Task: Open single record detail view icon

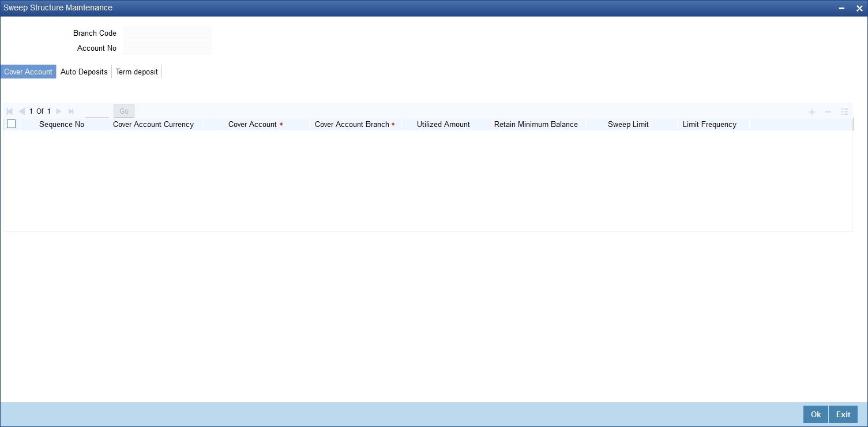Action: pyautogui.click(x=844, y=111)
